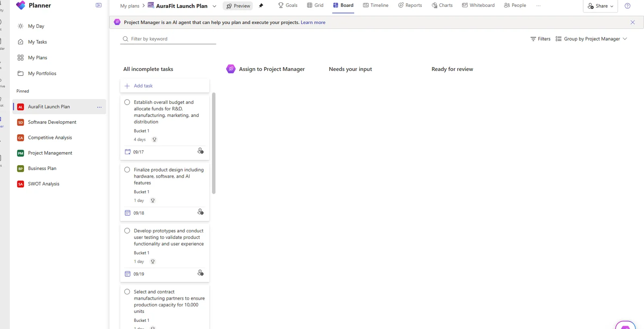The width and height of the screenshot is (644, 329).
Task: Switch to the Goals tab
Action: pos(288,5)
